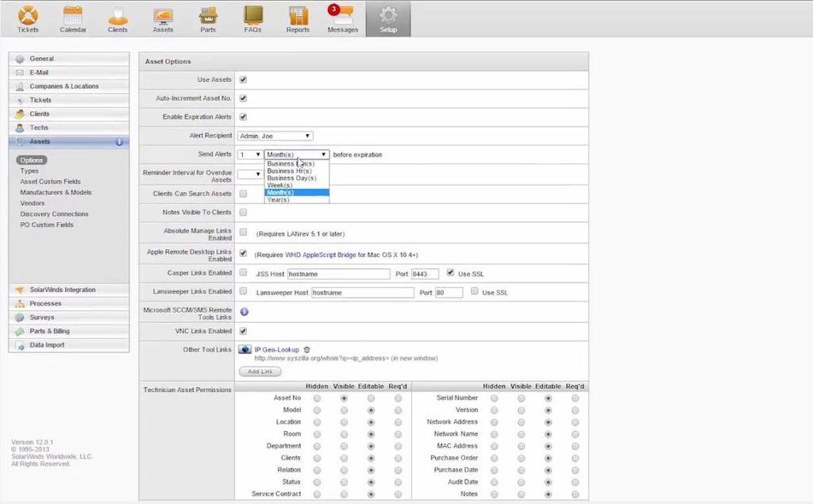813x504 pixels.
Task: Click the JSS Host hostname field
Action: (338, 274)
